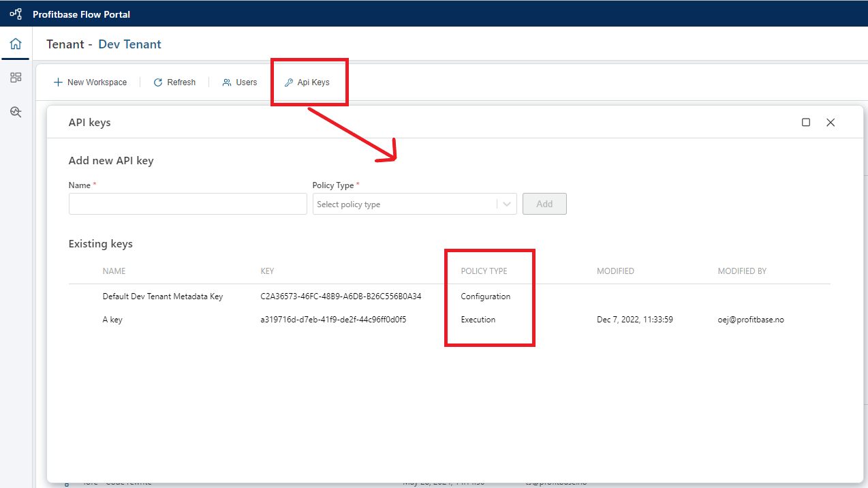868x488 pixels.
Task: Open the workspaces grid sidebar icon
Action: [16, 78]
